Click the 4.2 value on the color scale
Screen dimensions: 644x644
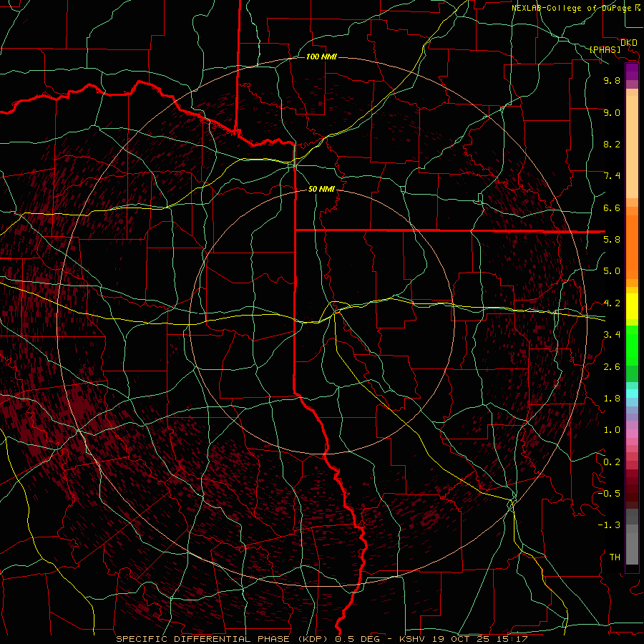pyautogui.click(x=612, y=303)
